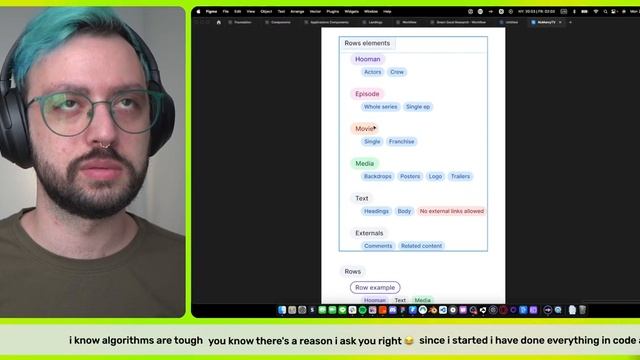Select the Rows section label
The height and width of the screenshot is (360, 640).
click(x=353, y=271)
